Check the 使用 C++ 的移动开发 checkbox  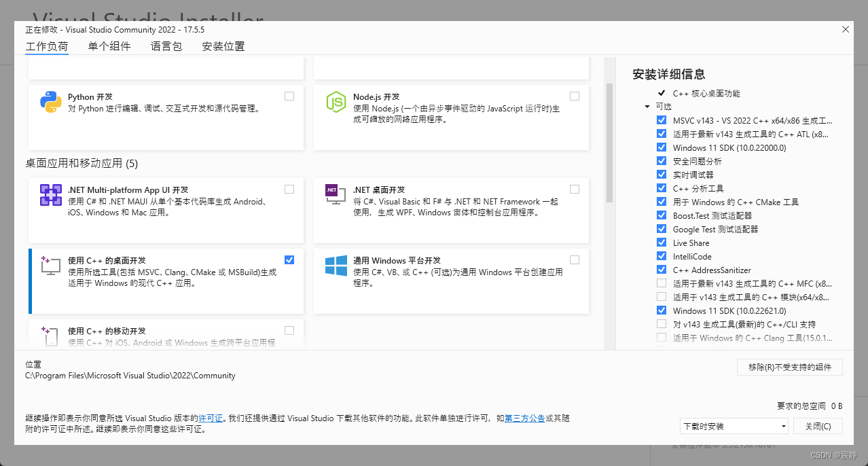click(x=289, y=330)
